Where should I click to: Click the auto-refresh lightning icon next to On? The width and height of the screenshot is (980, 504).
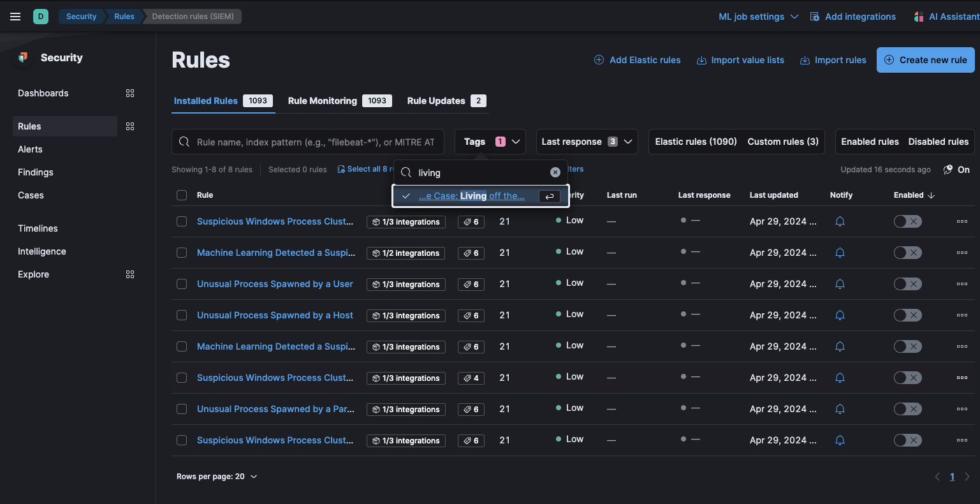(947, 169)
